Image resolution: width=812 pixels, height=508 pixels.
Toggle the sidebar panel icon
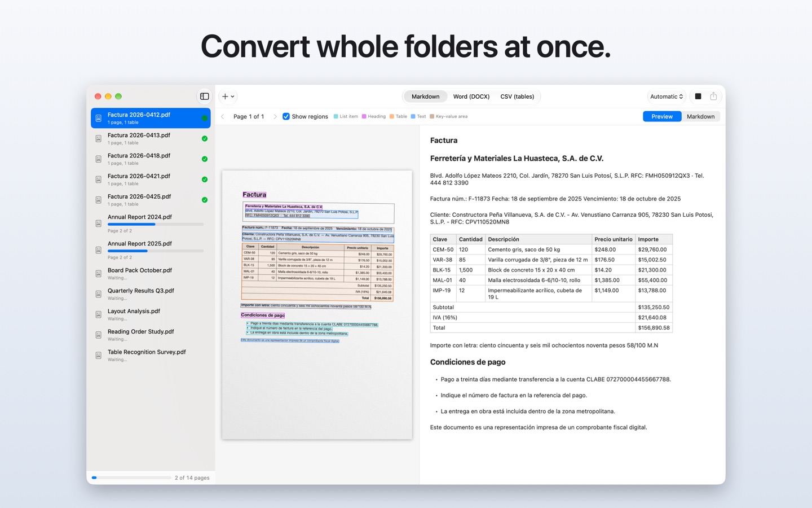point(204,97)
